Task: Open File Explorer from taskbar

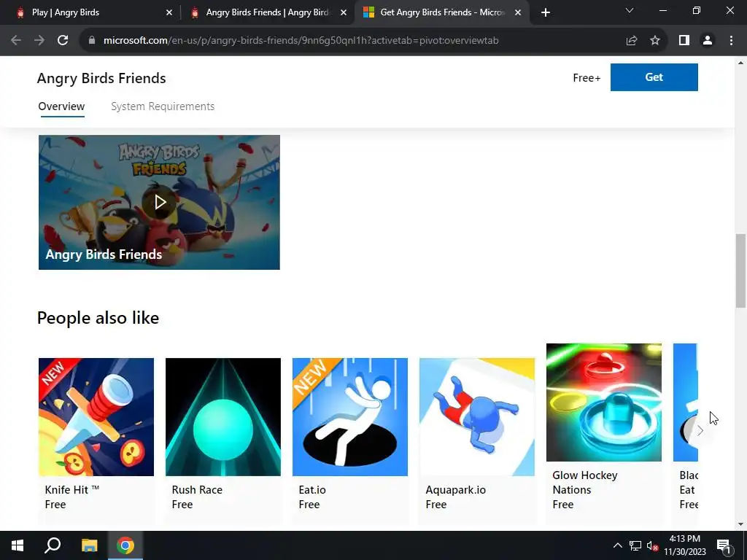Action: click(89, 545)
